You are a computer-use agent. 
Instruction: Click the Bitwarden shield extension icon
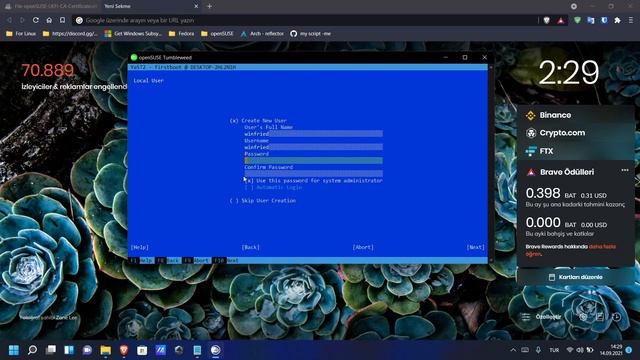point(604,20)
